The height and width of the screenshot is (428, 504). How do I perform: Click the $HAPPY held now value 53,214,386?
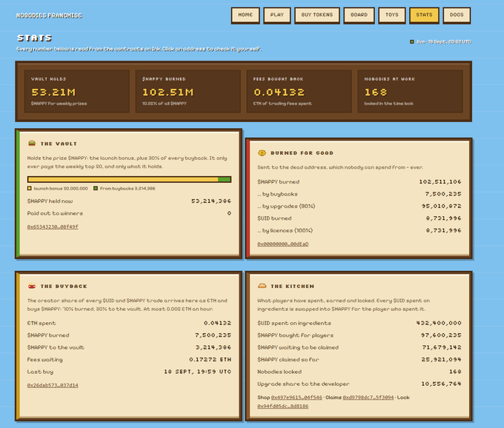click(x=211, y=201)
